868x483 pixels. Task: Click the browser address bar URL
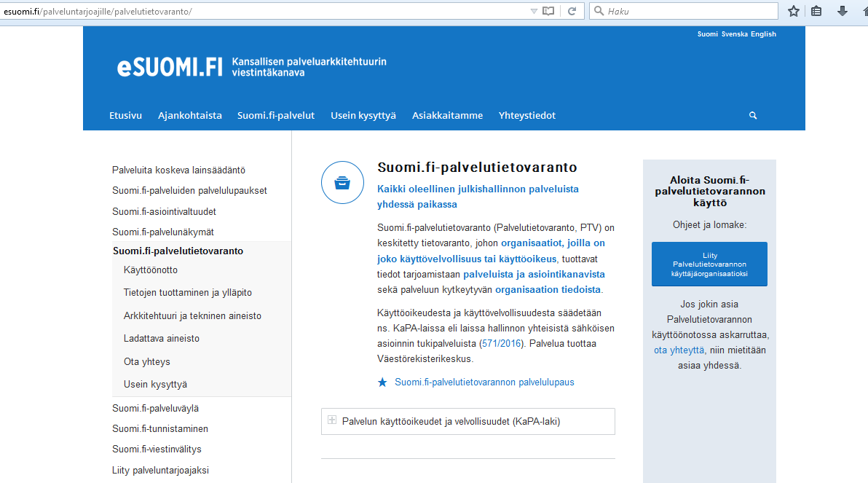tap(98, 11)
